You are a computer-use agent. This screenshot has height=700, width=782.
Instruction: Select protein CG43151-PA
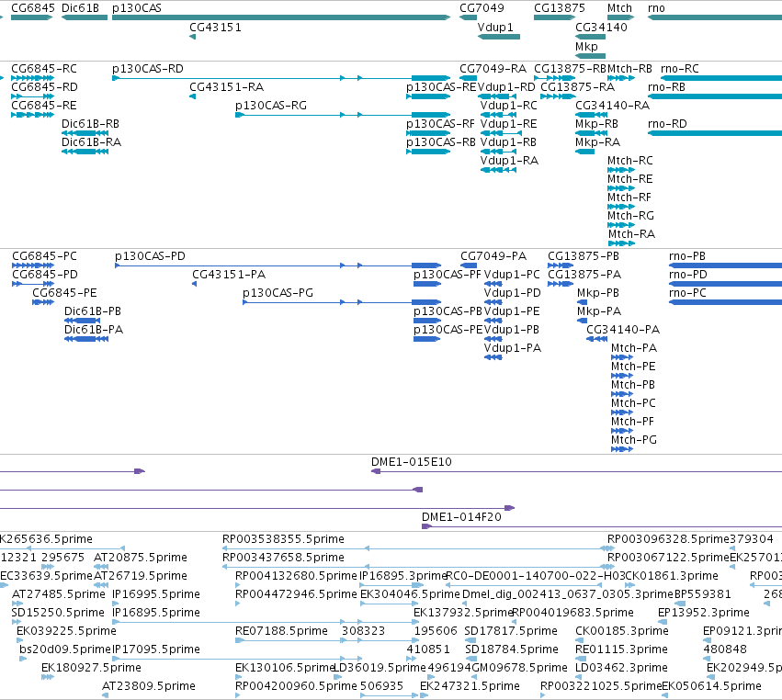229,275
